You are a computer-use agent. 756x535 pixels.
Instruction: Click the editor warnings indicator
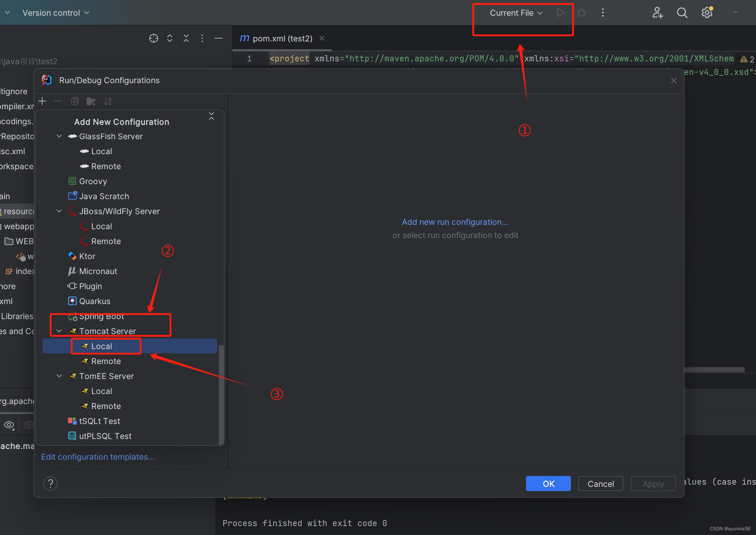point(747,59)
